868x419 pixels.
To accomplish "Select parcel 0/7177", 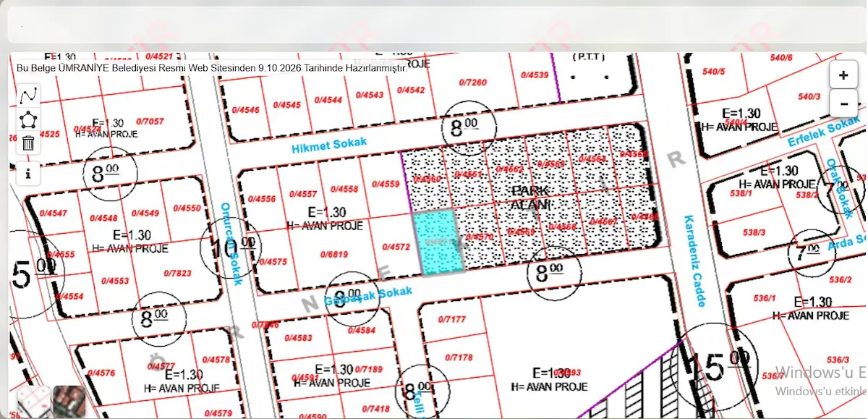I will [451, 319].
